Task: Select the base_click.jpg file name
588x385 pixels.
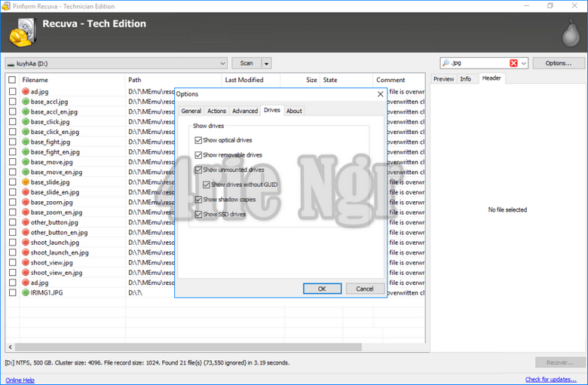Action: 50,121
